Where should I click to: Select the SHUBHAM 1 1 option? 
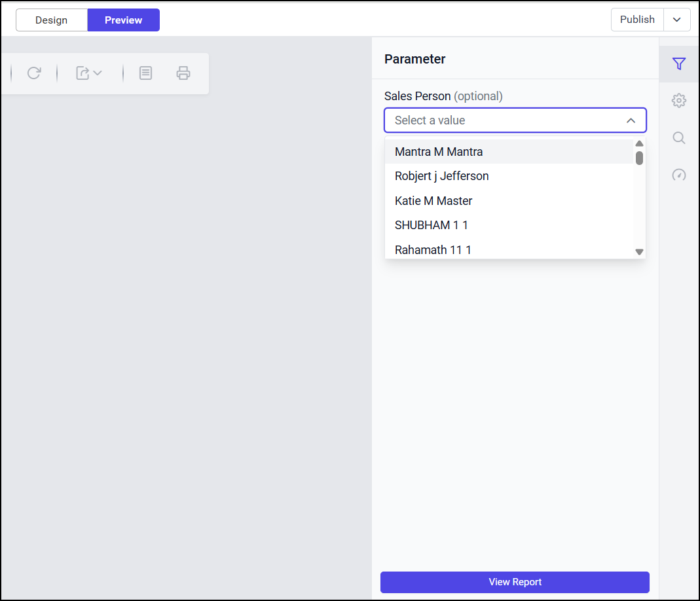click(x=432, y=225)
